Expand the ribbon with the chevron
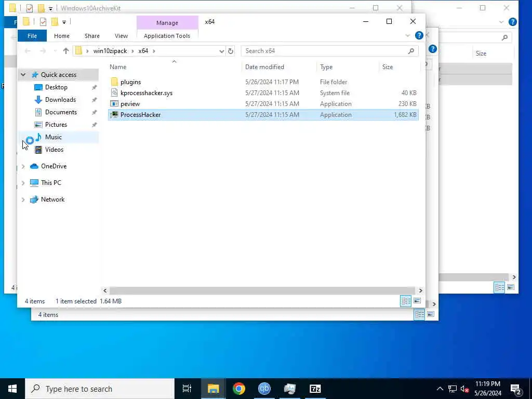This screenshot has width=532, height=399. click(407, 36)
